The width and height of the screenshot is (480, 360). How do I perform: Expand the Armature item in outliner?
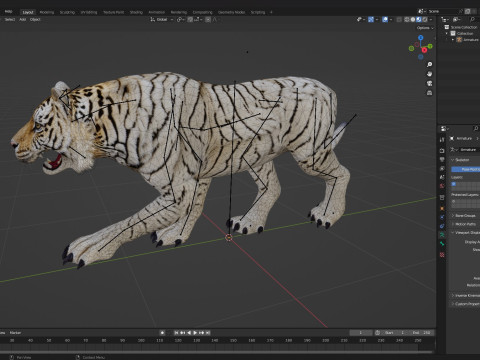(453, 40)
